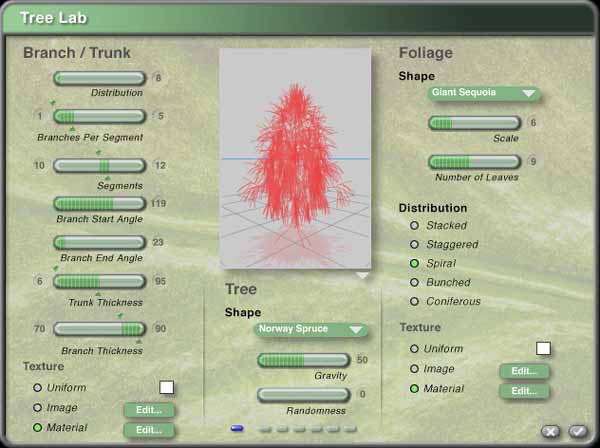Choose Stacked foliage distribution

414,225
